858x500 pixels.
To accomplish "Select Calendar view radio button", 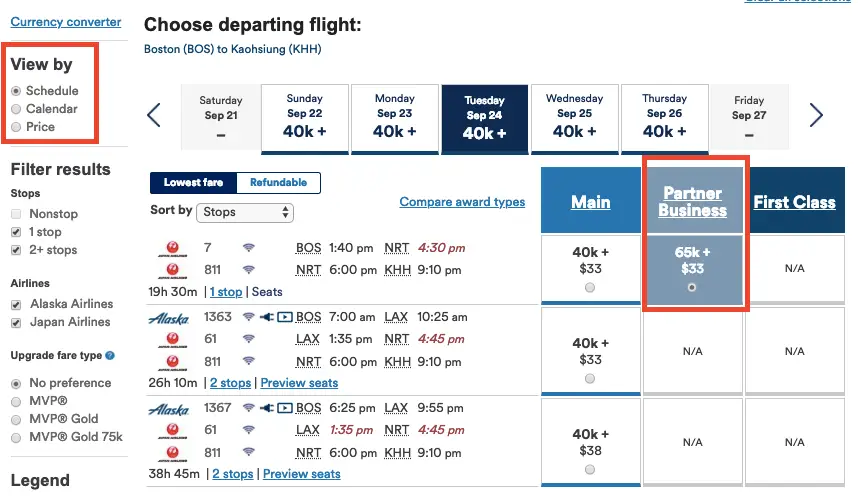I will (16, 109).
